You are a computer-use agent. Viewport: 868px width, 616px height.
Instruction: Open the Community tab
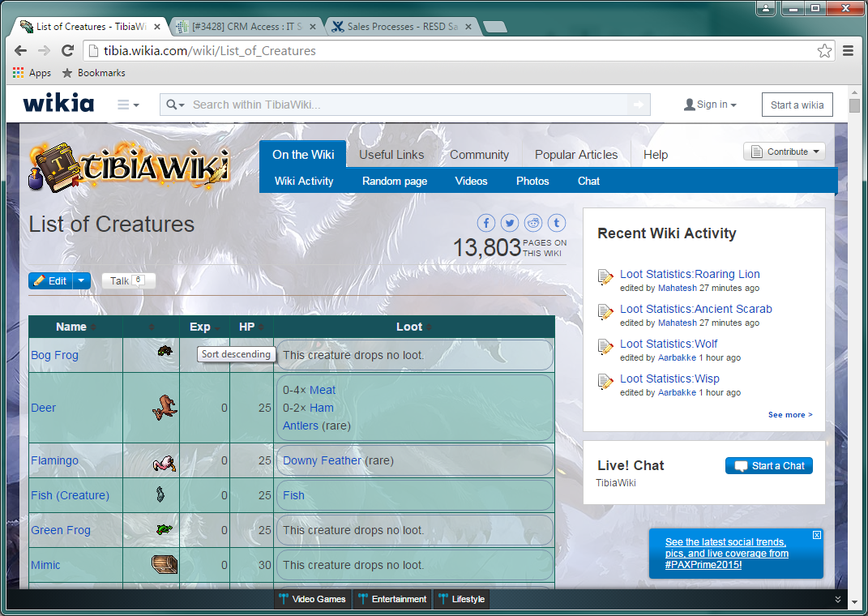point(479,155)
